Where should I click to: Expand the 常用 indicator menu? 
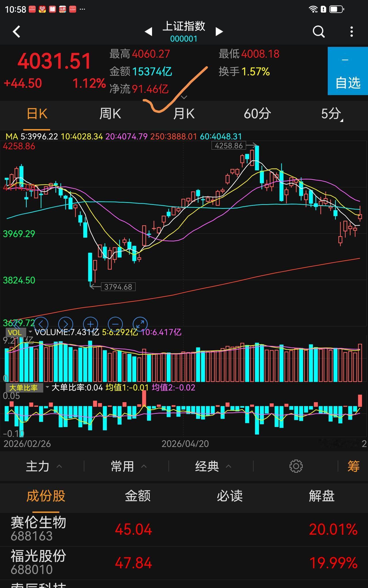click(129, 466)
